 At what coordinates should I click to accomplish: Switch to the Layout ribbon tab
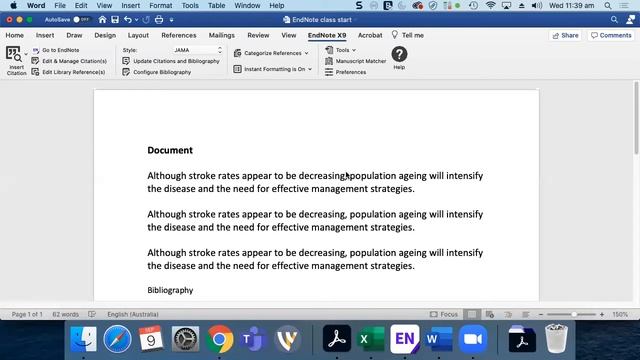tap(138, 36)
